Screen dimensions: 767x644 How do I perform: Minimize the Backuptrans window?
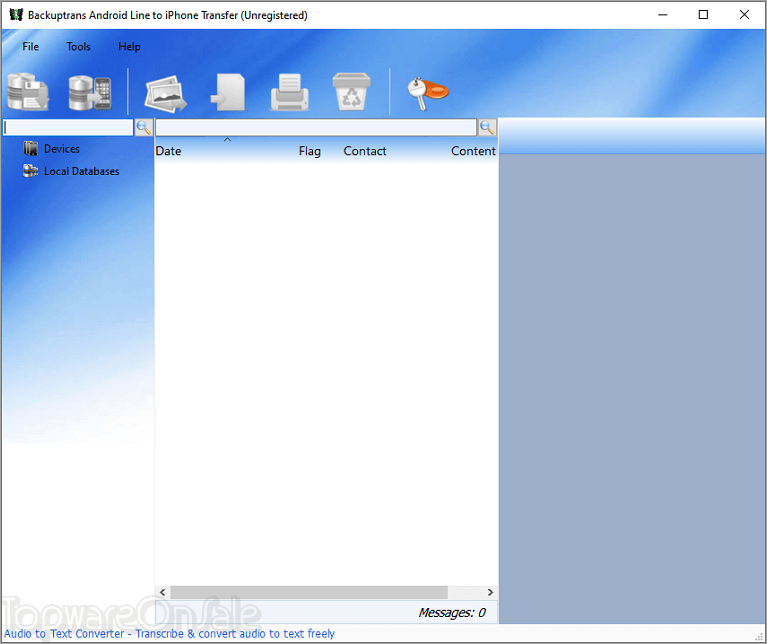coord(663,15)
